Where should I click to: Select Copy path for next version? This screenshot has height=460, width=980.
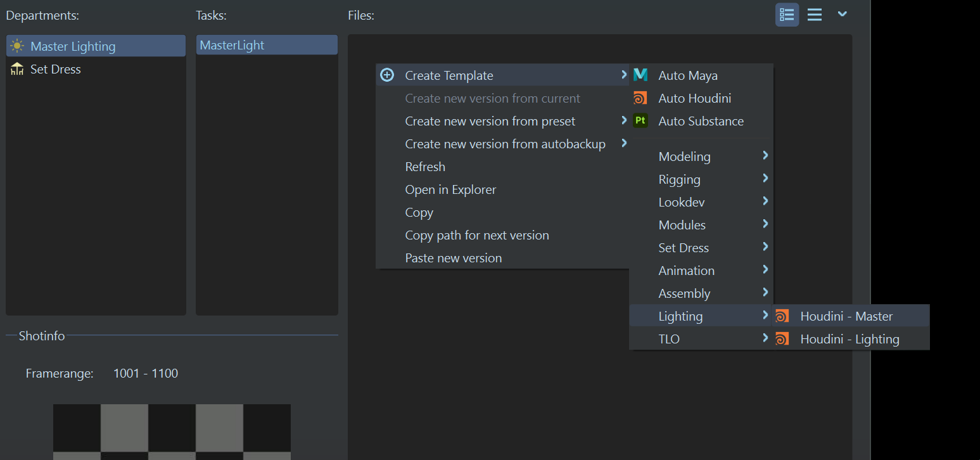(x=477, y=235)
